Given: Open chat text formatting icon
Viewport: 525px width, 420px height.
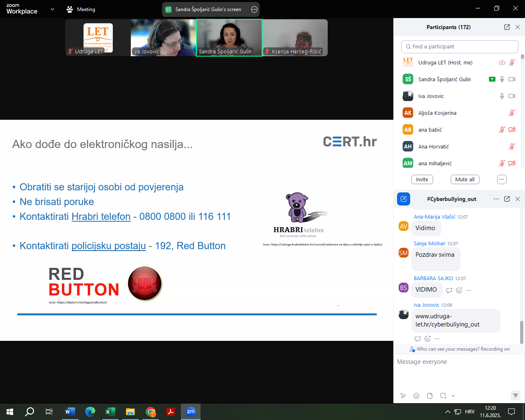Looking at the screenshot, I should pyautogui.click(x=403, y=396).
